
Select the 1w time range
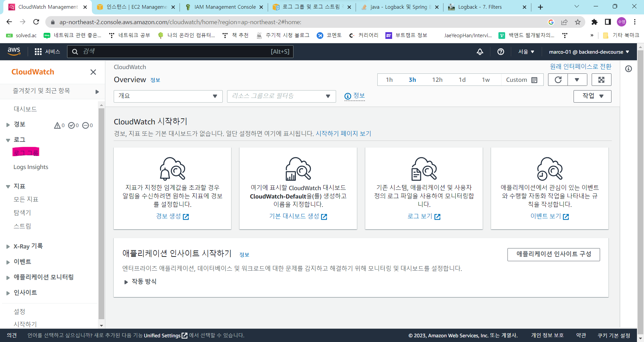click(x=486, y=80)
